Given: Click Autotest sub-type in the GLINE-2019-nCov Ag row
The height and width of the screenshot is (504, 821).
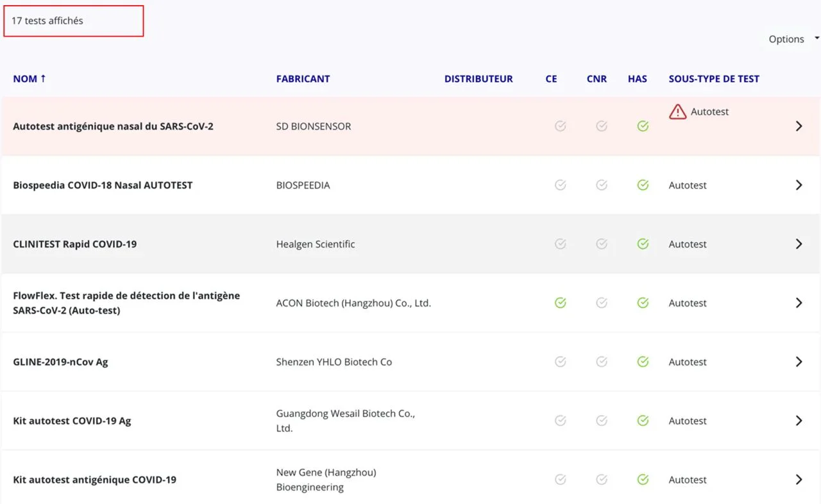Looking at the screenshot, I should click(x=688, y=362).
